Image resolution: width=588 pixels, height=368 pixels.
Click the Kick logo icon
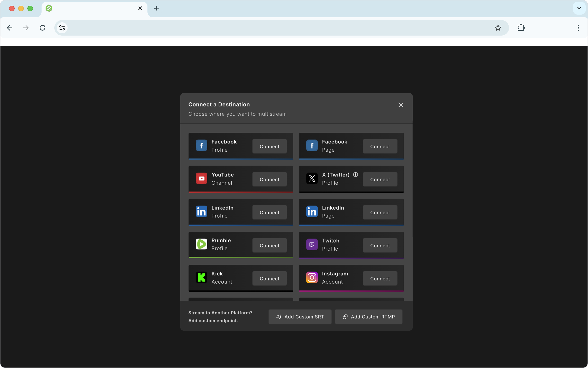tap(201, 277)
